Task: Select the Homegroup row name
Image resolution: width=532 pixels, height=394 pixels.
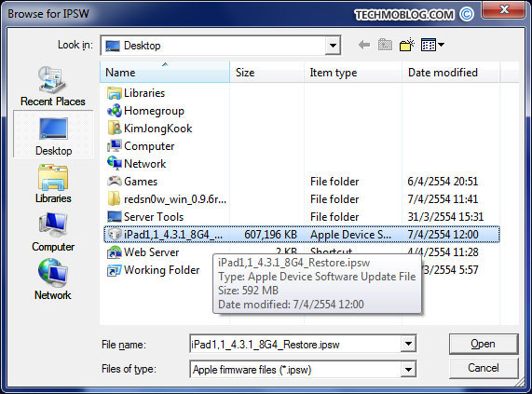Action: pos(154,111)
